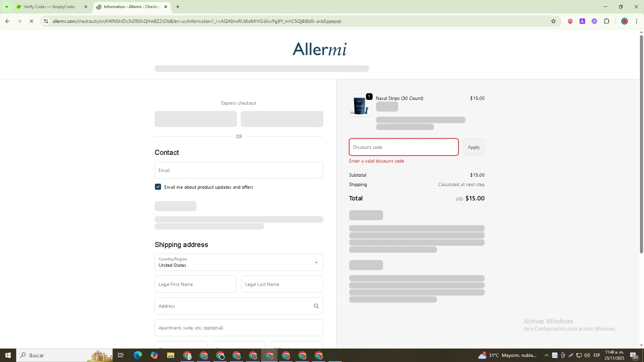Switch to Verify Codes — SimplyCodes tab
The height and width of the screenshot is (362, 644).
pyautogui.click(x=49, y=7)
